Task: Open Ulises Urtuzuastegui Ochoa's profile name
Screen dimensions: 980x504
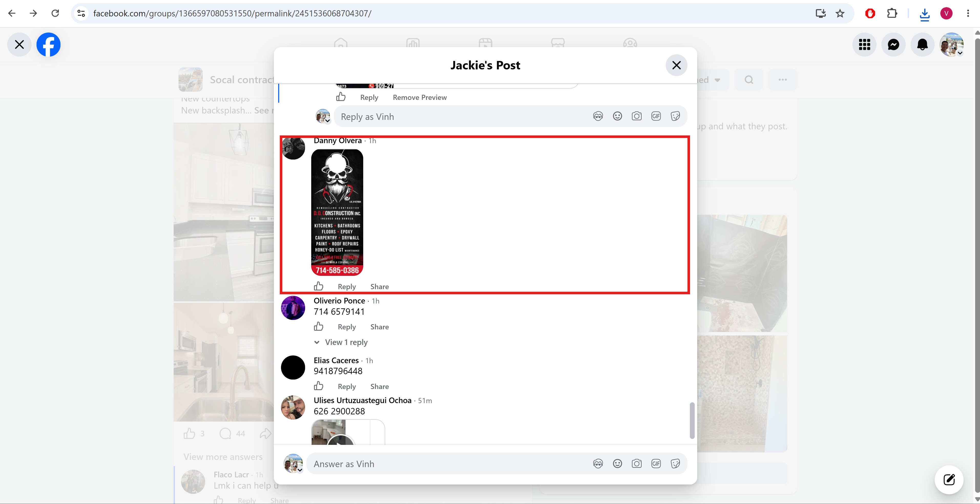Action: click(x=362, y=400)
